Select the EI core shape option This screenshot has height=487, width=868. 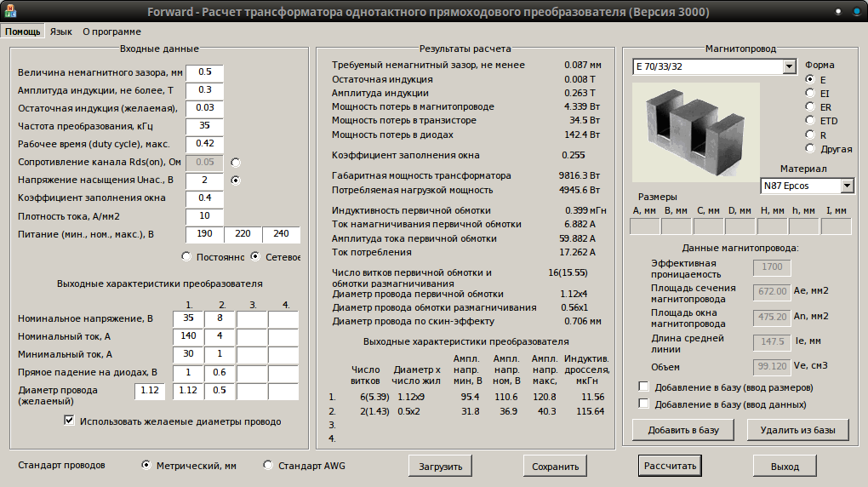click(810, 93)
